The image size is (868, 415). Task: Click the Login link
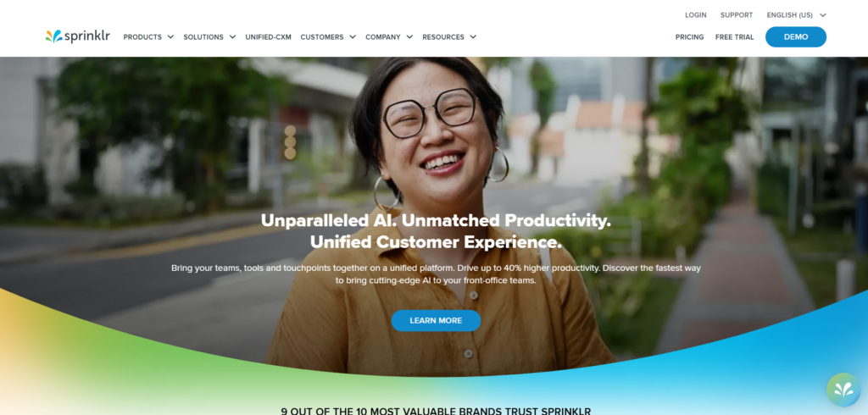click(x=696, y=15)
